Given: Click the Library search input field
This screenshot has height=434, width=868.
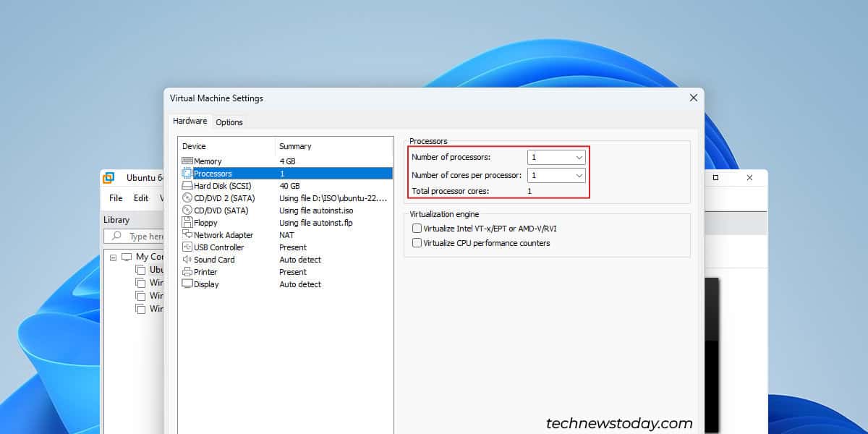Looking at the screenshot, I should [x=135, y=237].
